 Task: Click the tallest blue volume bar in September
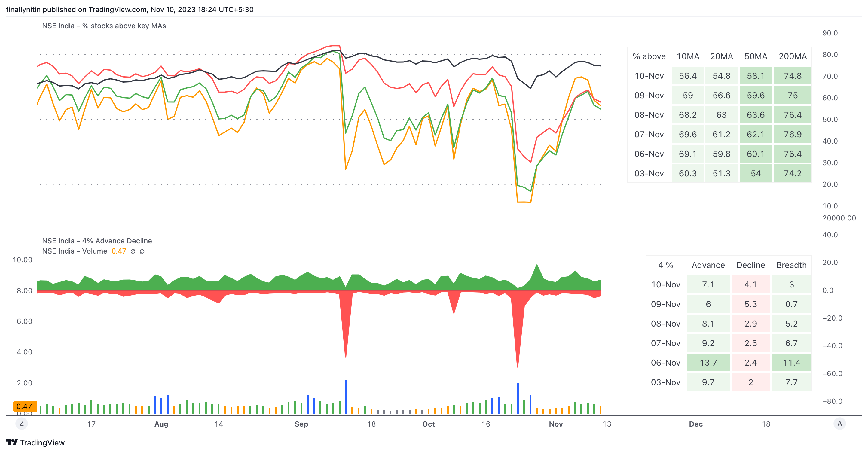(x=346, y=397)
